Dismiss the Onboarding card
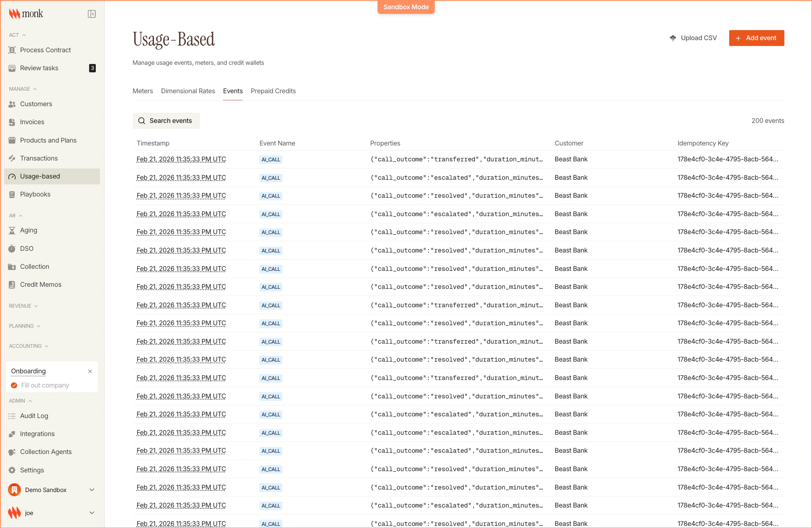Image resolution: width=812 pixels, height=528 pixels. click(x=90, y=371)
